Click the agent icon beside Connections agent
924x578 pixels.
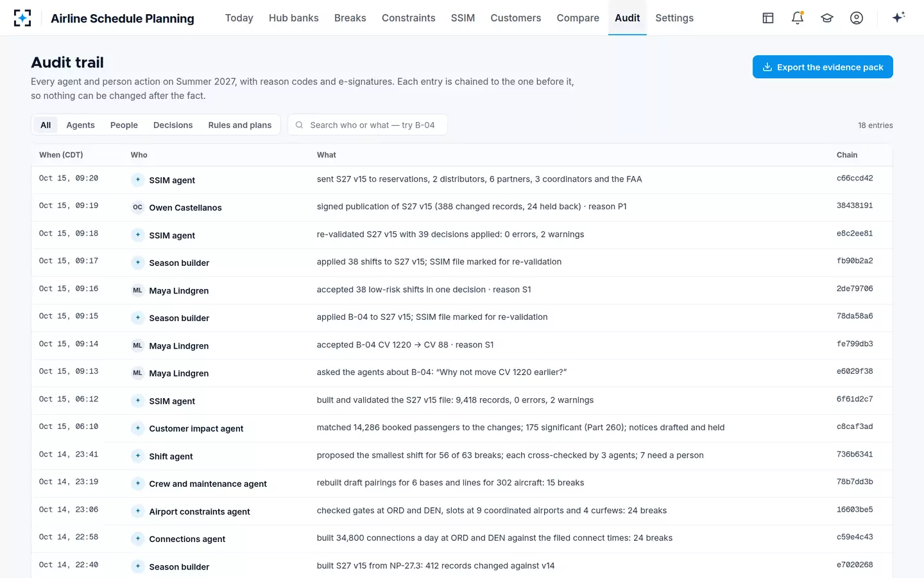(x=137, y=539)
